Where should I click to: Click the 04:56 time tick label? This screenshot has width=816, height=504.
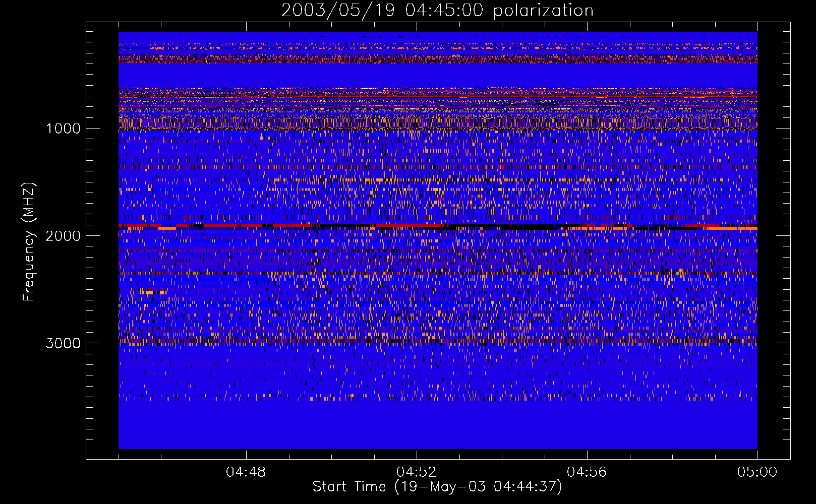click(x=587, y=472)
